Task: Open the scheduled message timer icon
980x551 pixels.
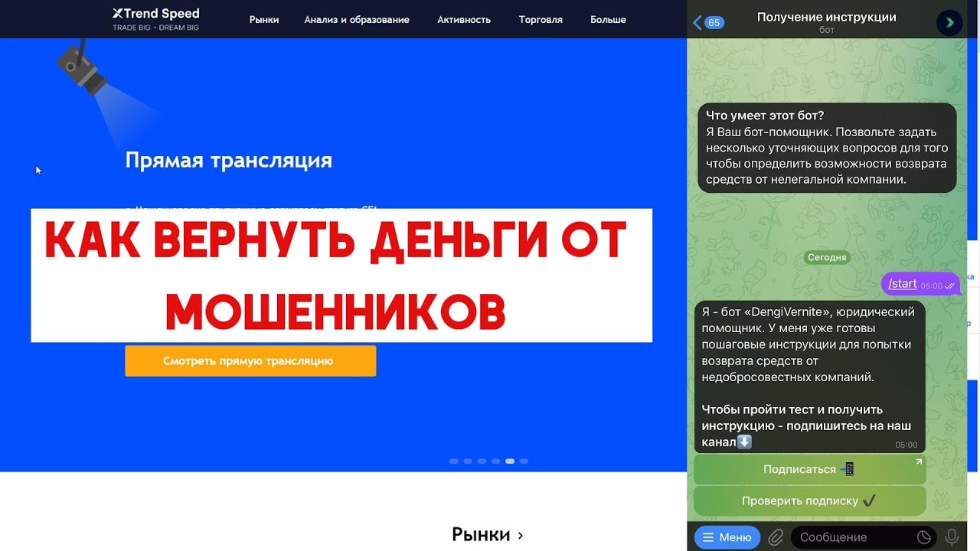Action: pyautogui.click(x=923, y=537)
